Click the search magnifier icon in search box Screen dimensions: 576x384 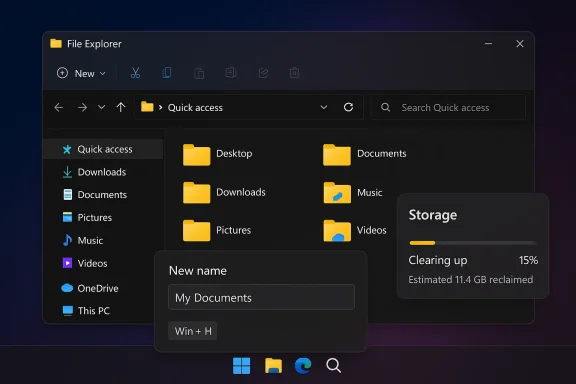[x=385, y=107]
